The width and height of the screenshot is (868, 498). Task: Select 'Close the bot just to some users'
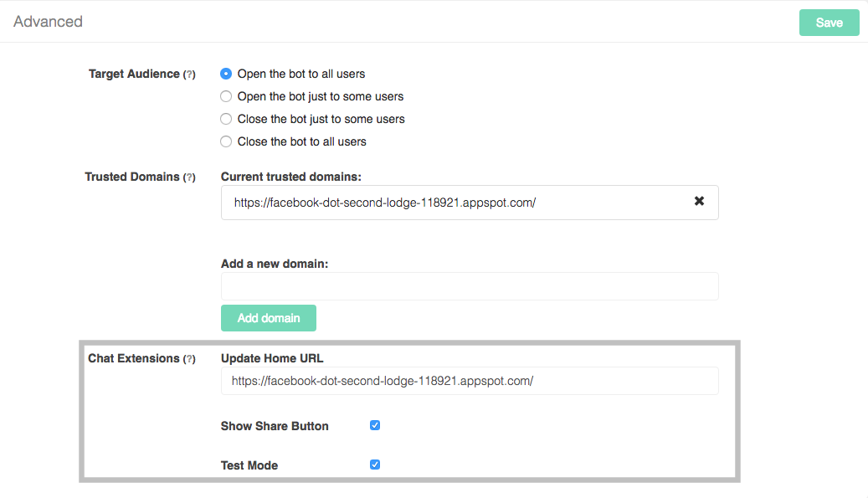point(226,119)
